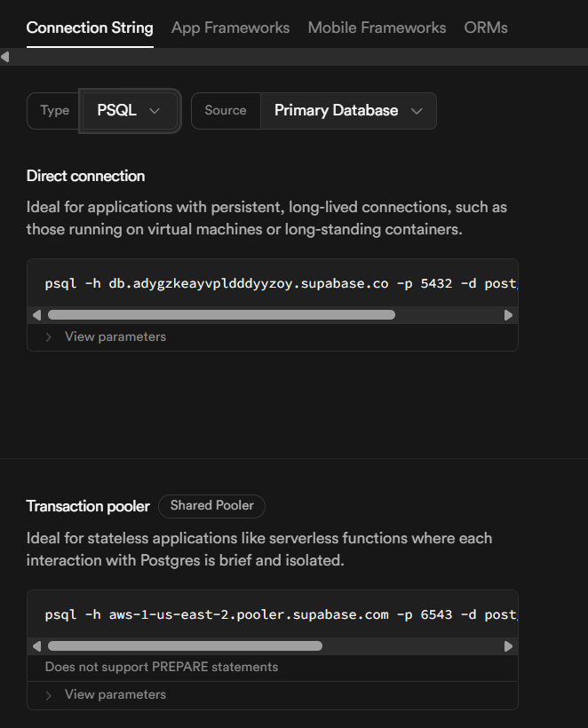Click left arrow of tab bar scrollbar
Image resolution: width=588 pixels, height=728 pixels.
(x=5, y=57)
